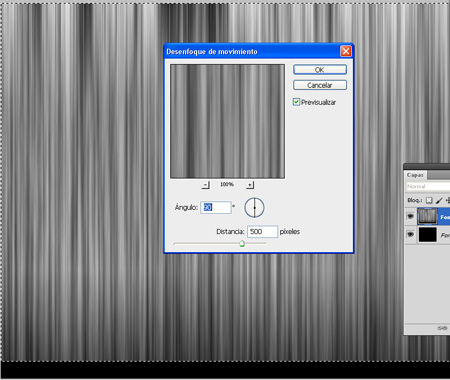Close the Desenfoque de movimiento dialog
Viewport: 450px width, 380px height.
346,51
